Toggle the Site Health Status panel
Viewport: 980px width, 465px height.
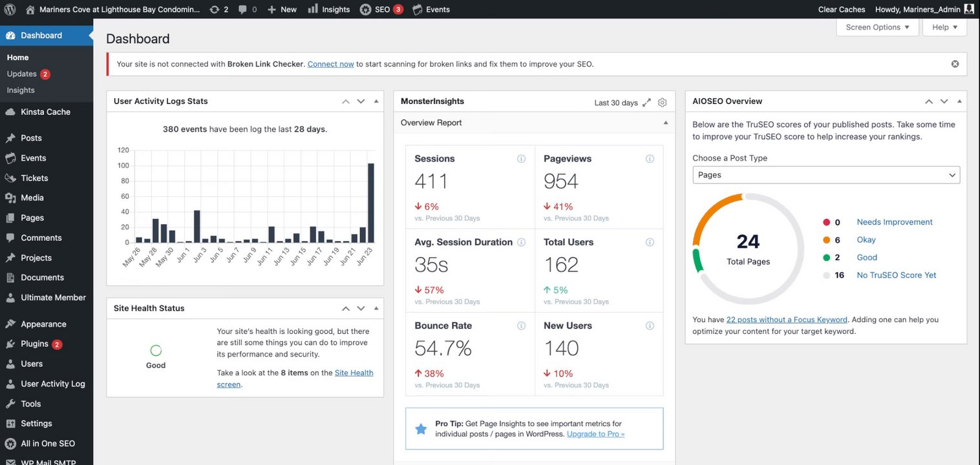pos(376,308)
